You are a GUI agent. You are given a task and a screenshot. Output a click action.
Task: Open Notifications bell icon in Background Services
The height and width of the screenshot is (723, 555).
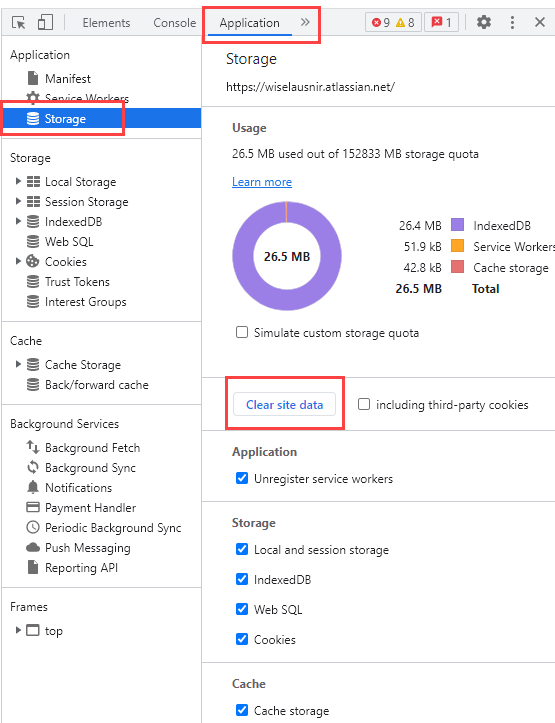point(33,487)
